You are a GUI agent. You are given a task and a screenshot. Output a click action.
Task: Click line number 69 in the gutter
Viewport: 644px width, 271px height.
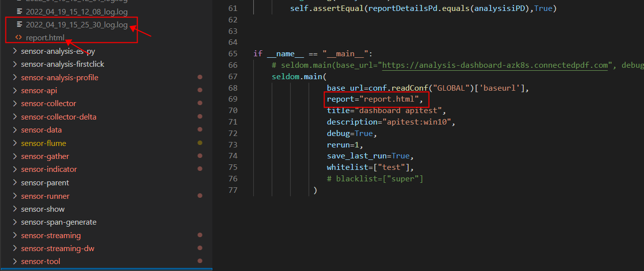click(232, 99)
